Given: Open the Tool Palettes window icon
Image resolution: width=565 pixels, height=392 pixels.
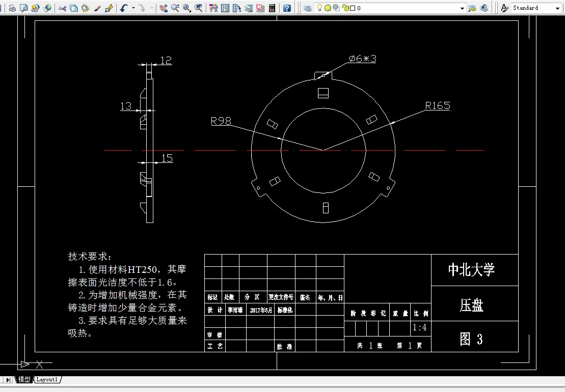Looking at the screenshot, I should tap(237, 8).
